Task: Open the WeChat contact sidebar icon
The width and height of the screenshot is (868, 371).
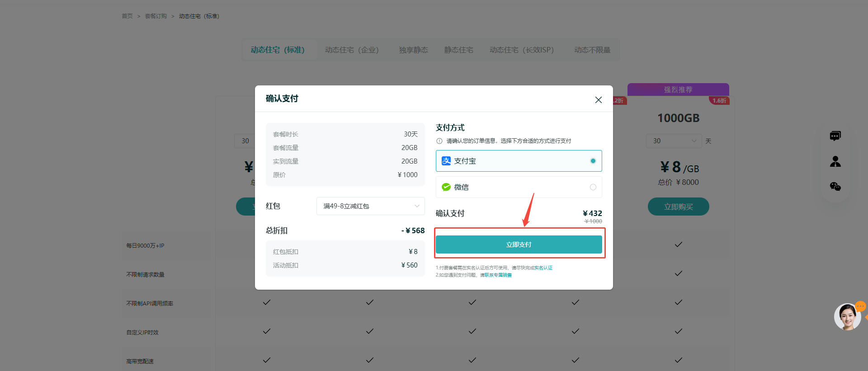Action: tap(835, 187)
